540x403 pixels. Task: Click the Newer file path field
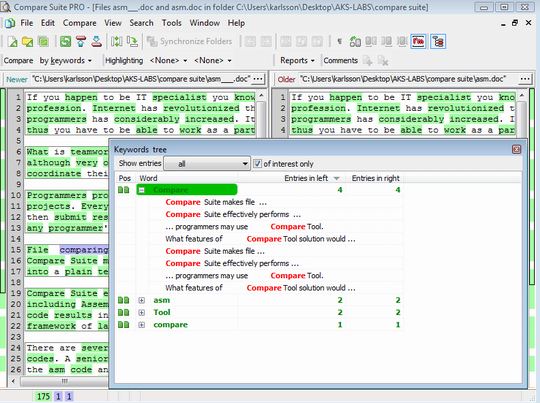tap(141, 79)
